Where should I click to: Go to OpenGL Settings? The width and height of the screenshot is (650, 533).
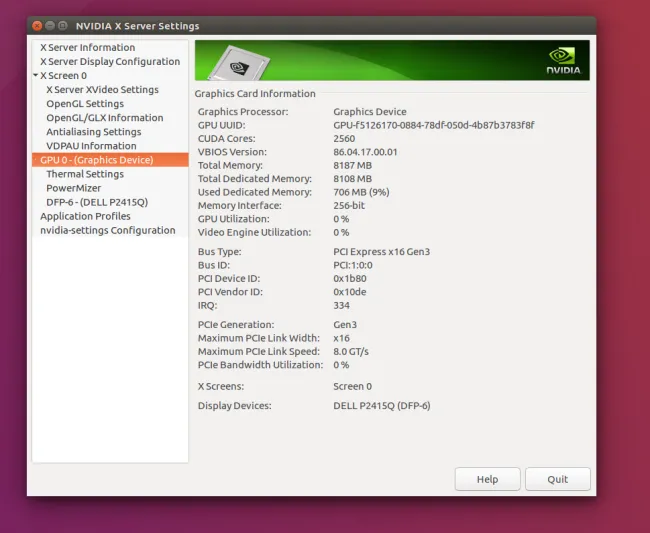(x=85, y=104)
